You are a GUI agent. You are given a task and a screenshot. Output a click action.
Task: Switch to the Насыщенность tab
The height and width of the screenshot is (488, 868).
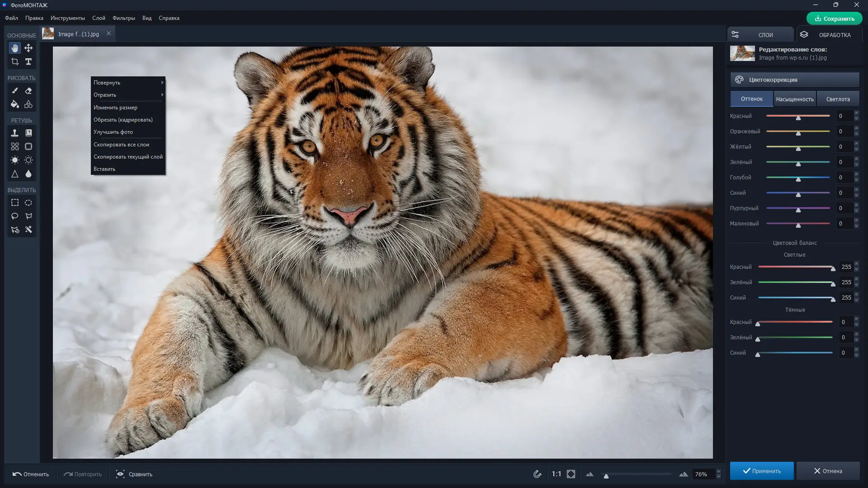(794, 99)
